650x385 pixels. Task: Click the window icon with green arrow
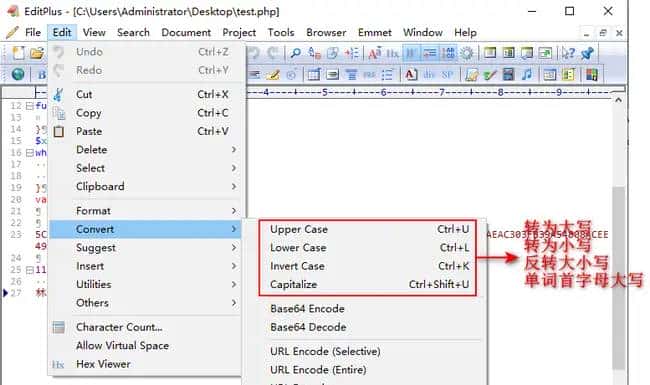coord(545,53)
